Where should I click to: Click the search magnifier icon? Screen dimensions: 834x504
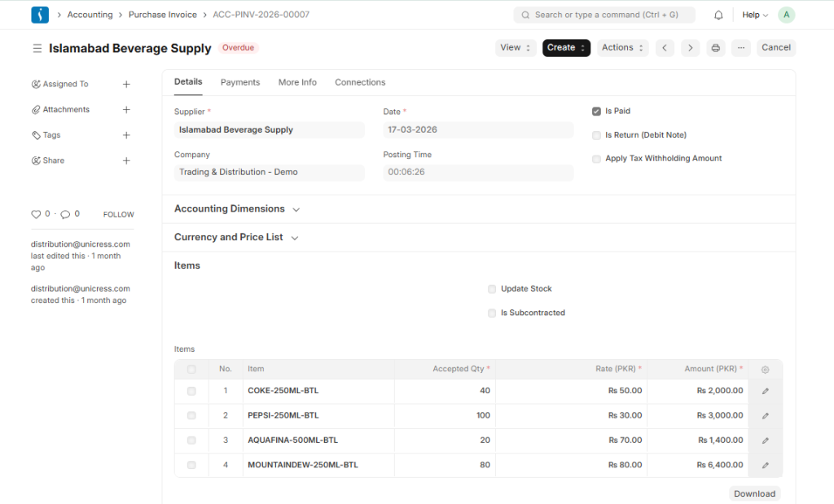(525, 15)
